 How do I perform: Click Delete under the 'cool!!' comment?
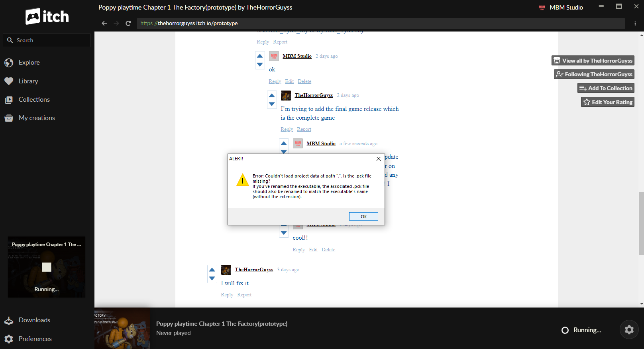click(x=328, y=250)
